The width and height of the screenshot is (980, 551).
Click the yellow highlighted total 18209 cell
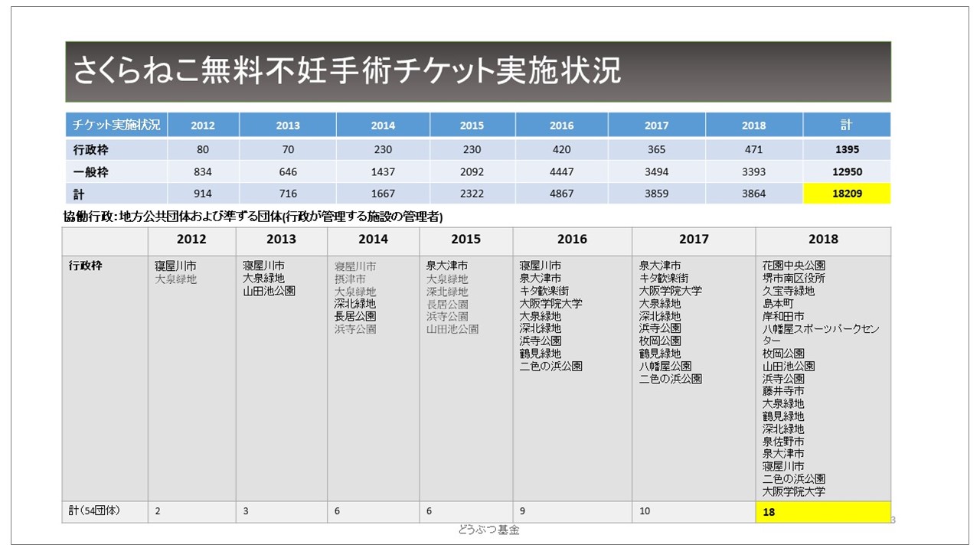point(846,194)
